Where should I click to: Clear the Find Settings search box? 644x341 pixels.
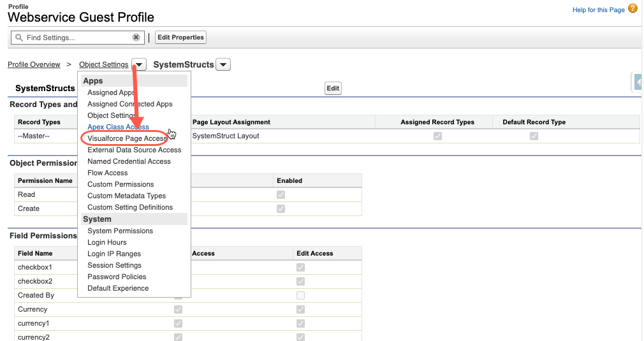pos(136,38)
